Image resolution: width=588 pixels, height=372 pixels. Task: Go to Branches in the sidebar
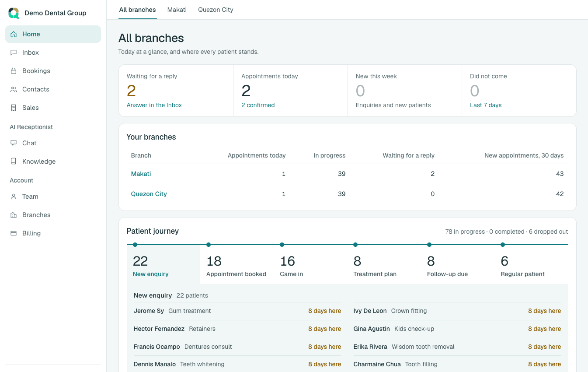coord(53,215)
